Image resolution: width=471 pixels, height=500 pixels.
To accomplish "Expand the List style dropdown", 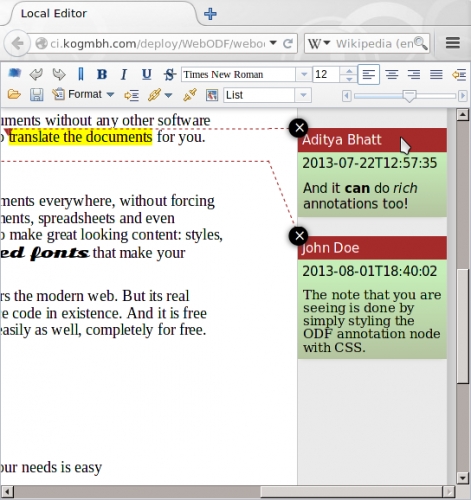I will (x=303, y=95).
